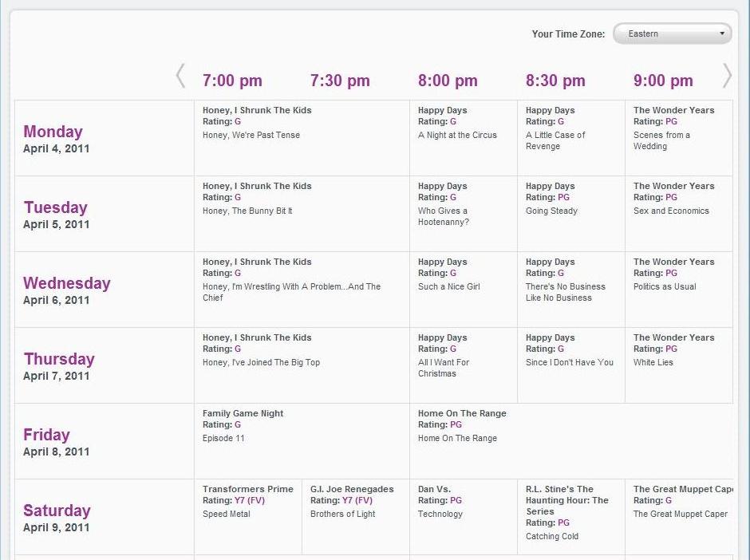Screen dimensions: 750x560
Task: Select Home On The Range show title
Action: [462, 413]
